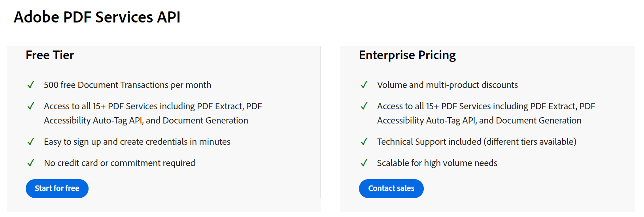Click the Contact sales button
Viewport: 644px width, 217px height.
click(391, 189)
